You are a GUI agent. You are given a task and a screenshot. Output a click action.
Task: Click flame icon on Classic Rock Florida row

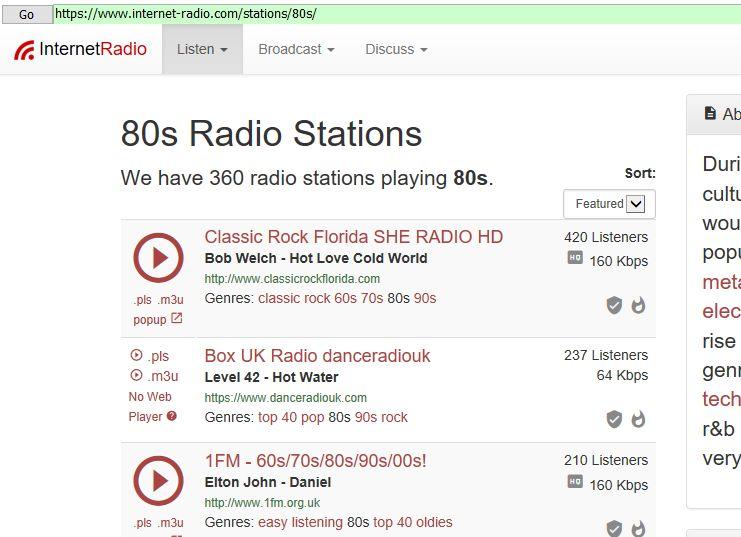coord(638,305)
